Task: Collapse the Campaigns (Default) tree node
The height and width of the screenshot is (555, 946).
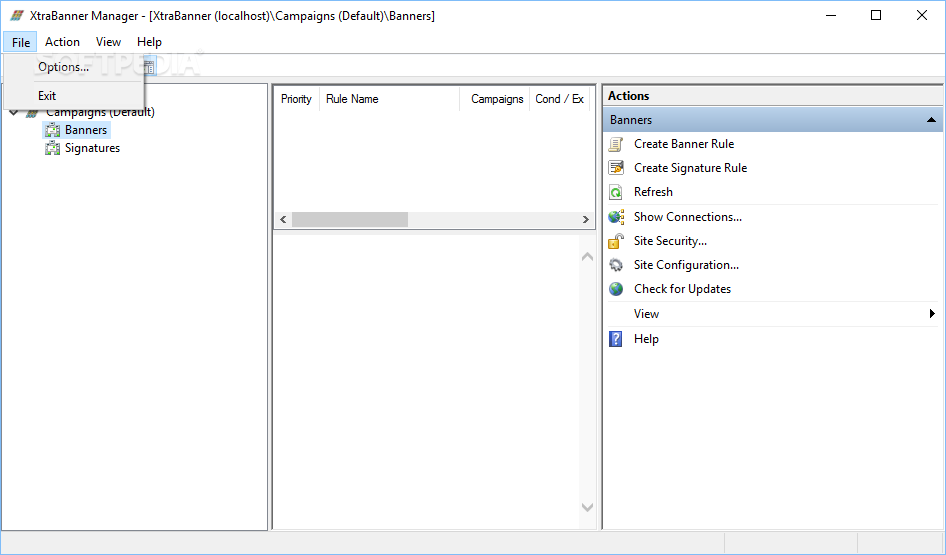Action: (x=14, y=112)
